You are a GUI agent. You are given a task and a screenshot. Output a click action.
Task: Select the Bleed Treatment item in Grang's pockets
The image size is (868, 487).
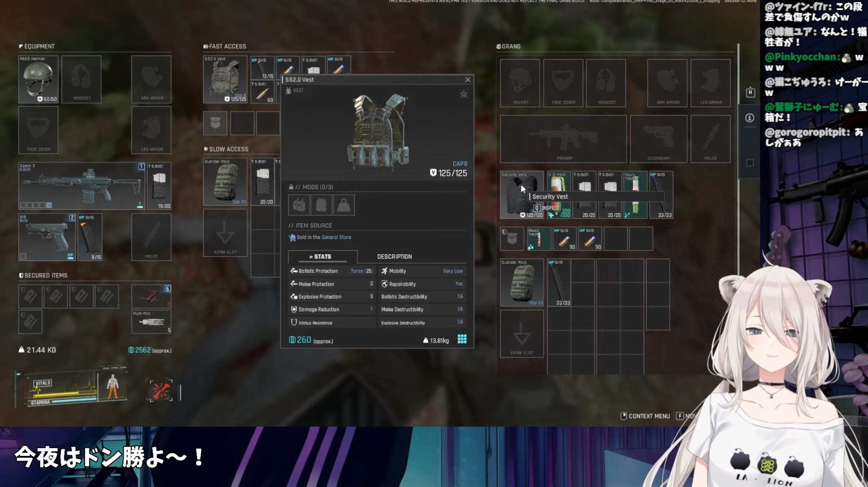pos(538,239)
